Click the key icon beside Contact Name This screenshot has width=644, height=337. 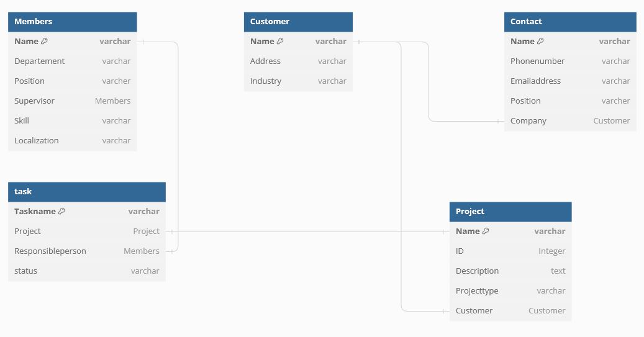click(540, 42)
